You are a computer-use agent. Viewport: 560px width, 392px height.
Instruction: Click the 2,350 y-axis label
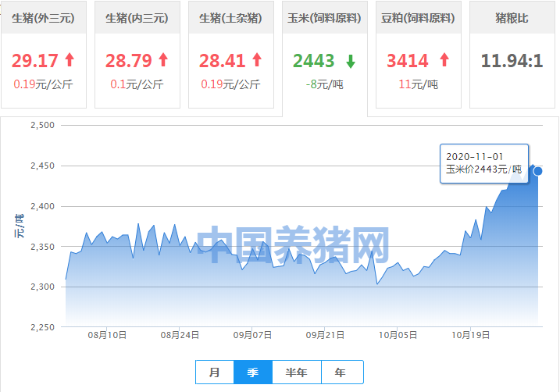click(42, 247)
